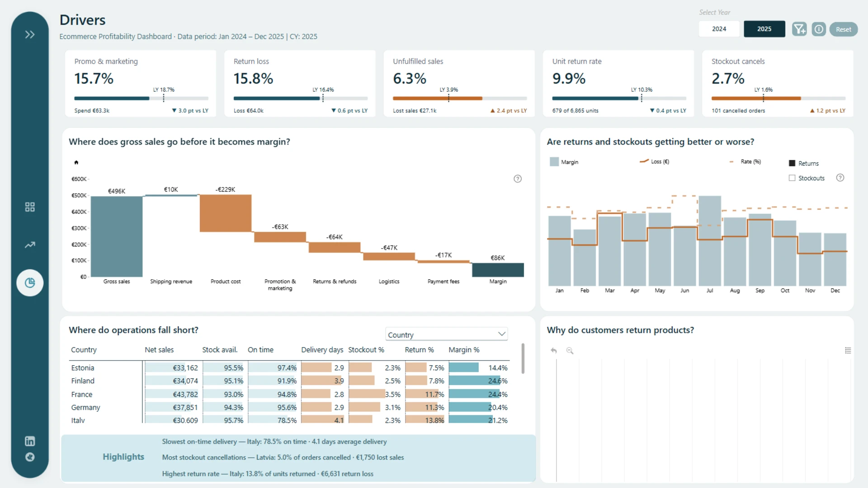
Task: Select the Jan bar in the returns chart
Action: (560, 251)
